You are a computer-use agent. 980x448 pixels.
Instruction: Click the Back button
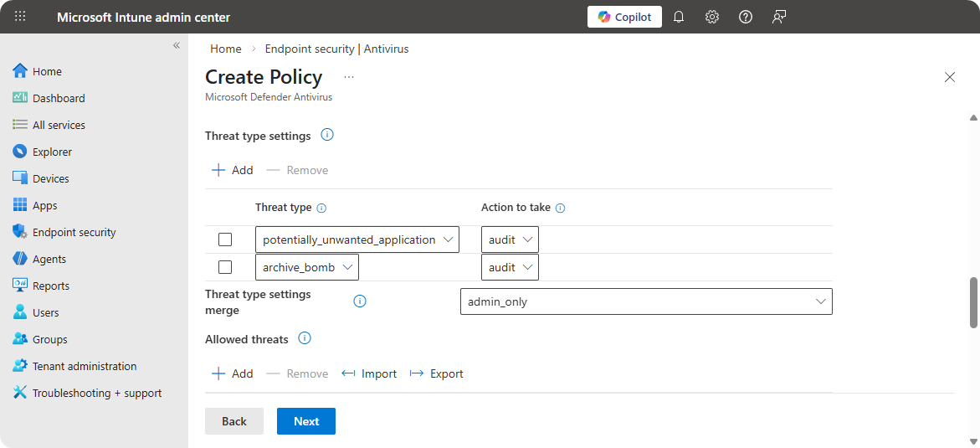click(234, 421)
